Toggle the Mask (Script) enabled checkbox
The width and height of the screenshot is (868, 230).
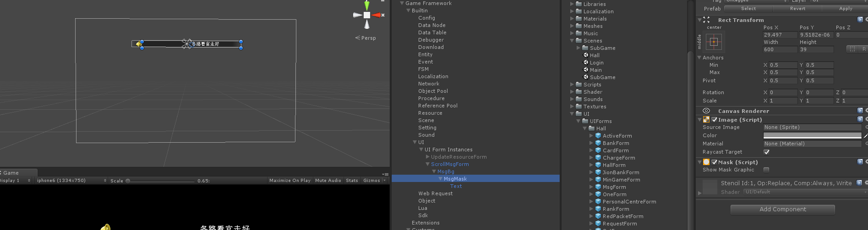[x=714, y=162]
